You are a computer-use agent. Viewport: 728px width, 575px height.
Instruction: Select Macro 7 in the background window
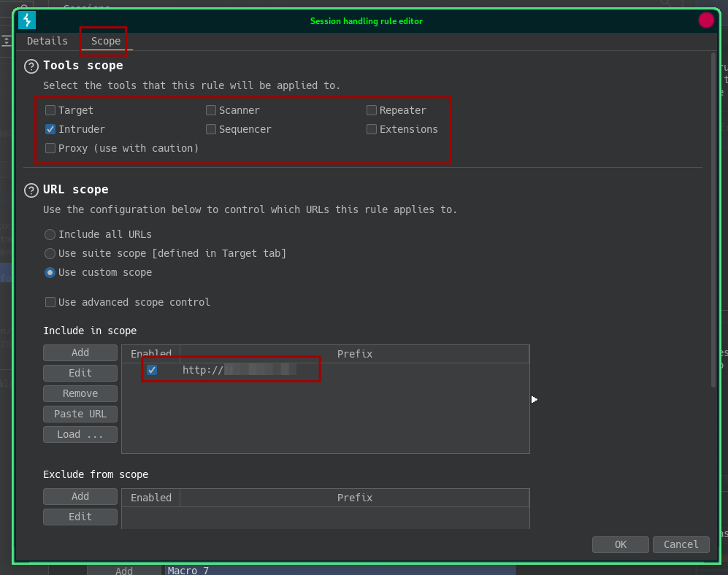(340, 571)
